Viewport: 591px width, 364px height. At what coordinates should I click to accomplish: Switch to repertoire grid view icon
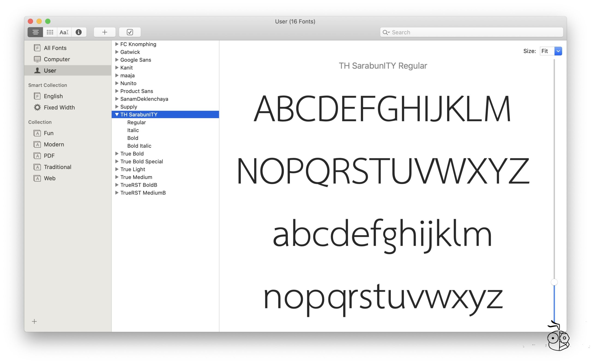point(50,32)
